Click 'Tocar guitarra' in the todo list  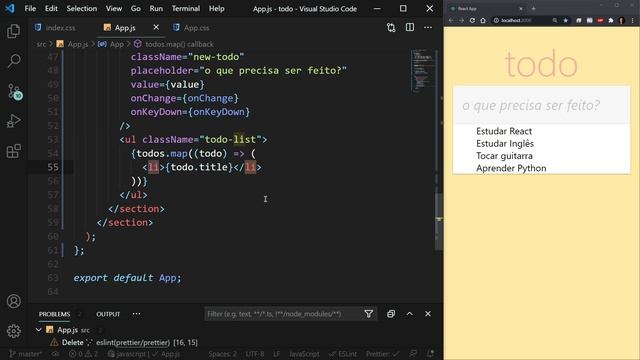(504, 156)
